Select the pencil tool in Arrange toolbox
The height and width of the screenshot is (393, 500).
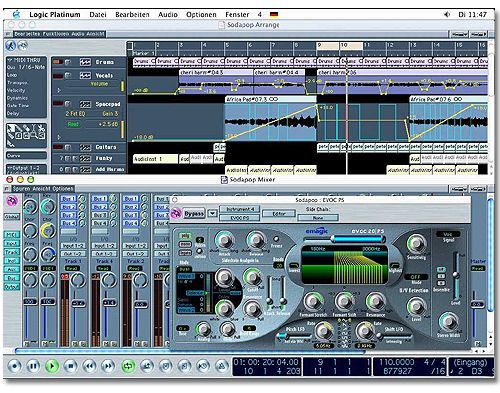tap(19, 128)
